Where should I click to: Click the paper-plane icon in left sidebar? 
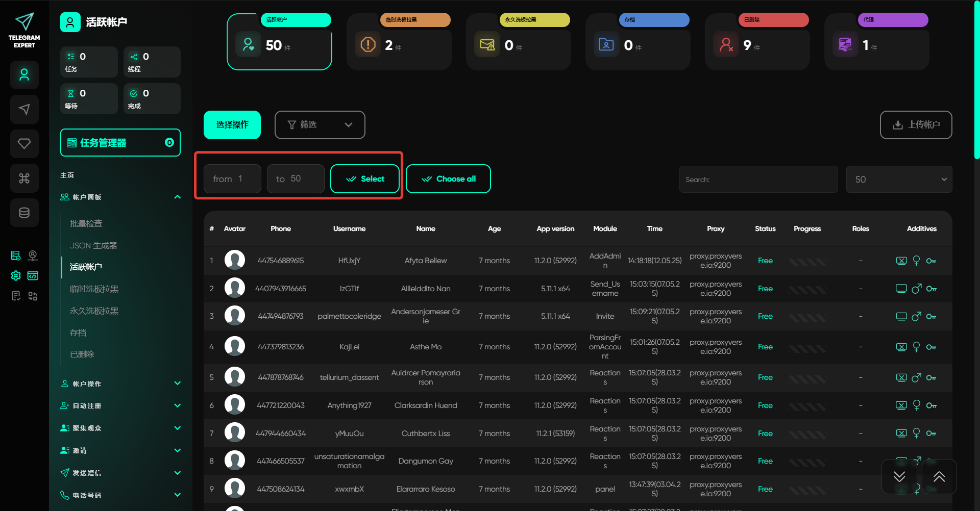point(24,109)
